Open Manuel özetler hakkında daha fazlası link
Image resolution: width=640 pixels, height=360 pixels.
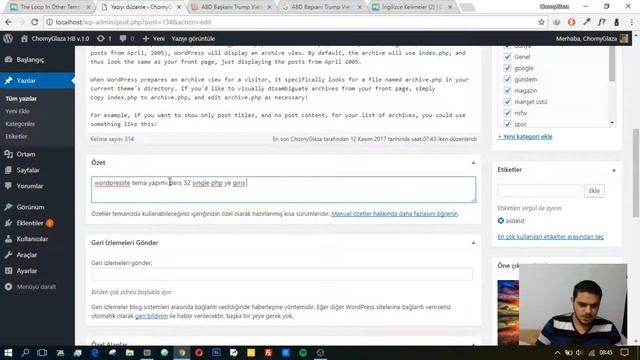(x=395, y=214)
